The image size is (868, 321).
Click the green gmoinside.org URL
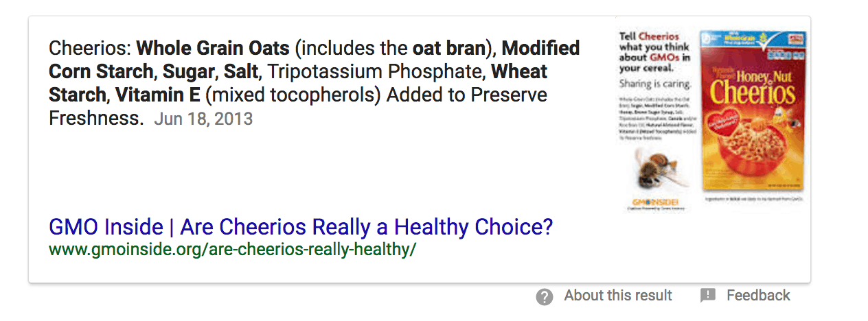click(x=232, y=249)
